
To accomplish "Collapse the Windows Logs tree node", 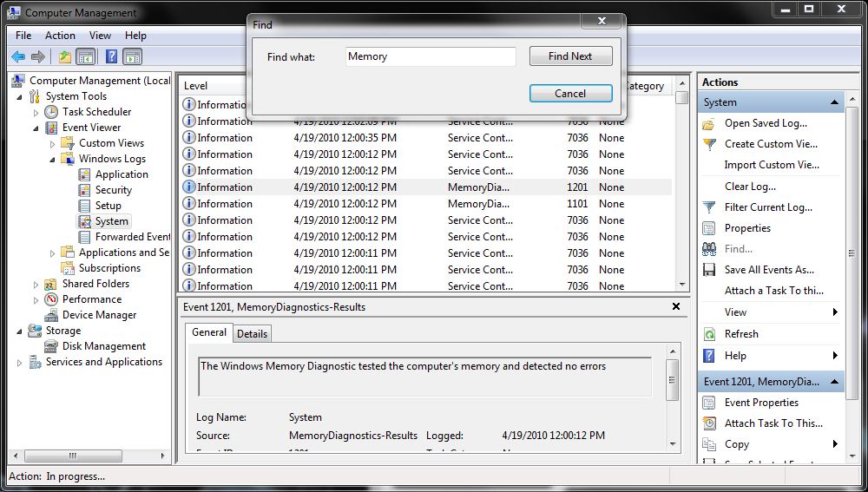I will point(52,160).
